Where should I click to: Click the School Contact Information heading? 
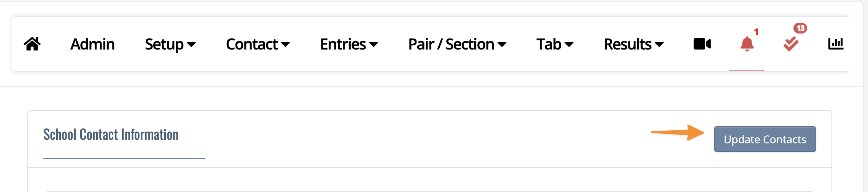111,134
